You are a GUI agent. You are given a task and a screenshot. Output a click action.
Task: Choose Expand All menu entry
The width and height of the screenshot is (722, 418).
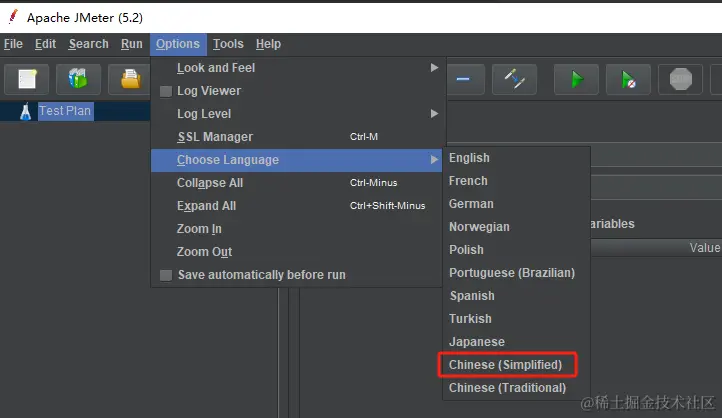pyautogui.click(x=297, y=206)
